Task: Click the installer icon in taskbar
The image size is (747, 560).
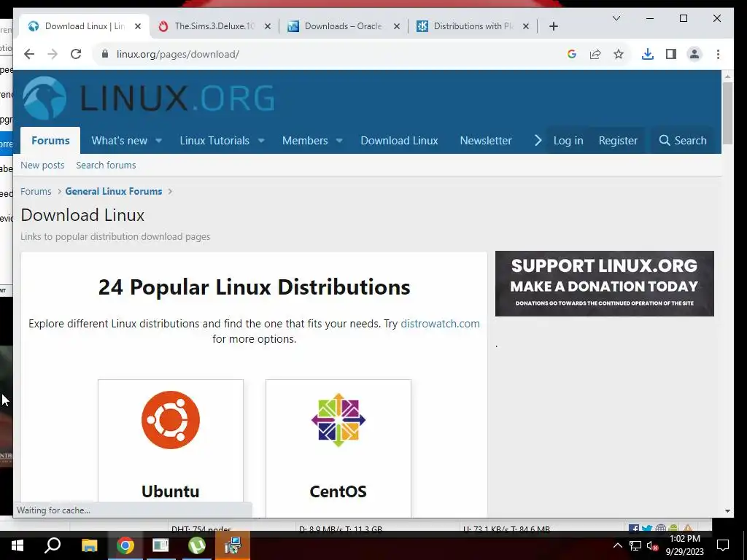Action: pos(233,545)
